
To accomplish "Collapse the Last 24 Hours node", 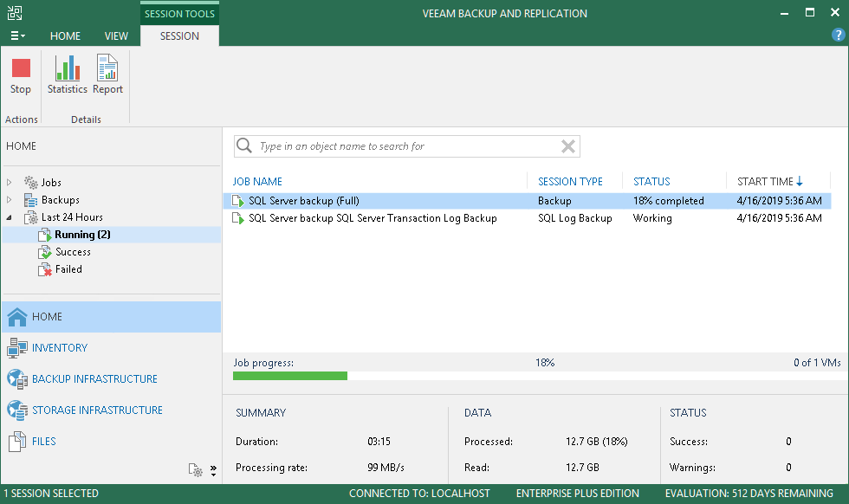I will click(x=10, y=217).
